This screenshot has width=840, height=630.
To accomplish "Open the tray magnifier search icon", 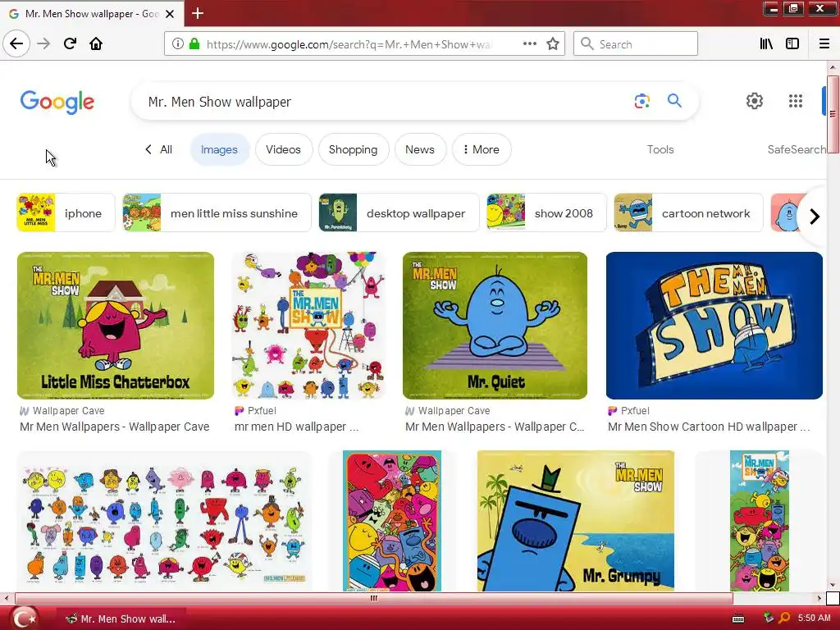I will click(x=783, y=619).
